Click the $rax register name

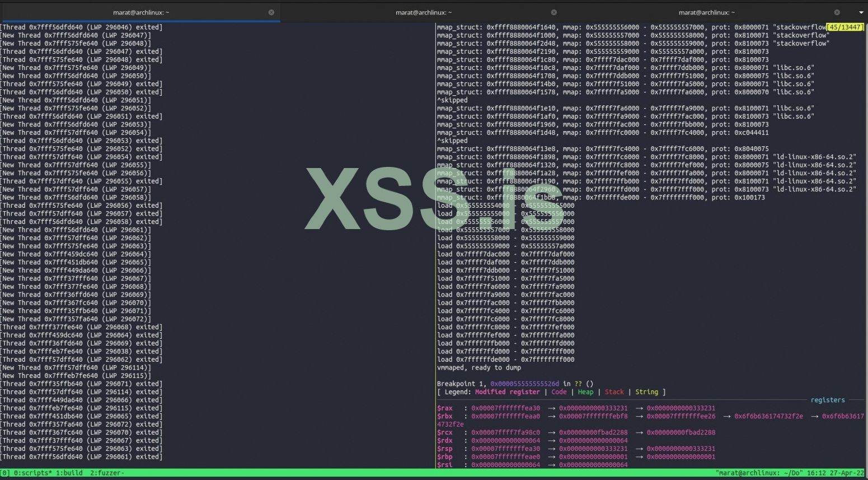click(x=444, y=408)
